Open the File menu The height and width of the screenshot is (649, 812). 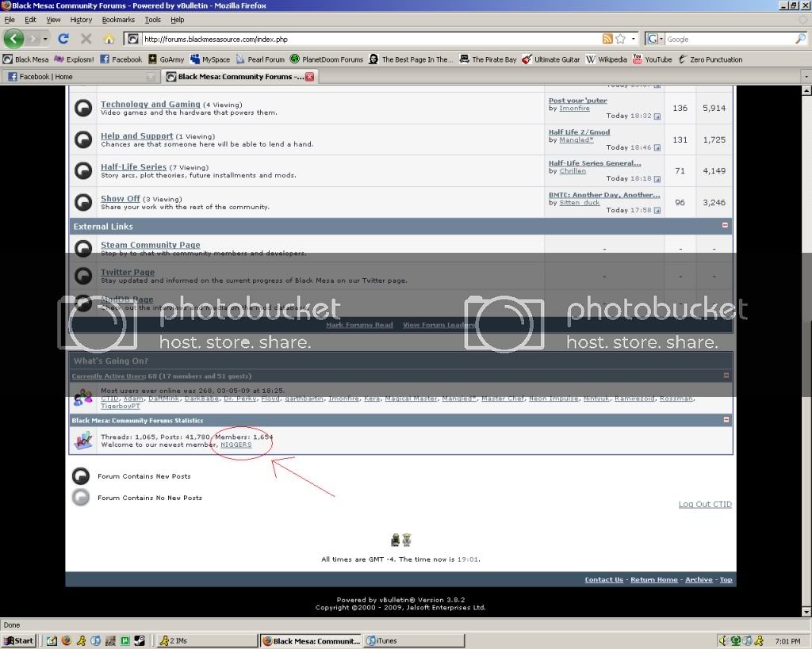(x=10, y=20)
